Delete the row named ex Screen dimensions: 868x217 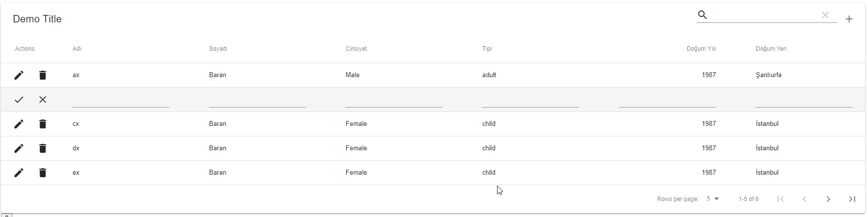(x=43, y=173)
